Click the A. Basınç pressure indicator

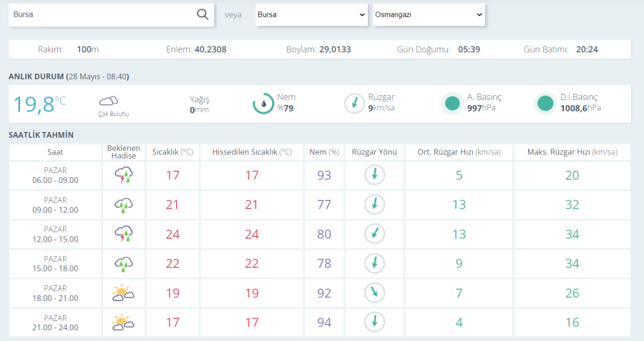(x=452, y=104)
